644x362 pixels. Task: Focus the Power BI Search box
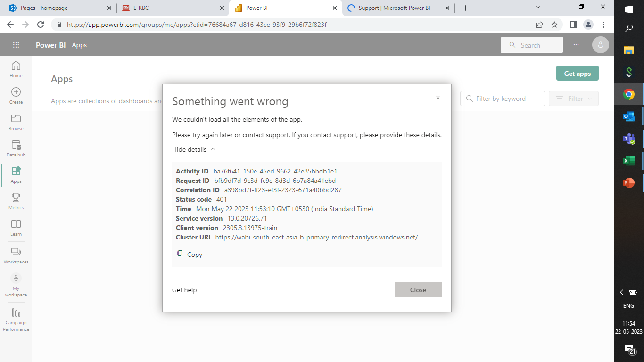point(532,45)
